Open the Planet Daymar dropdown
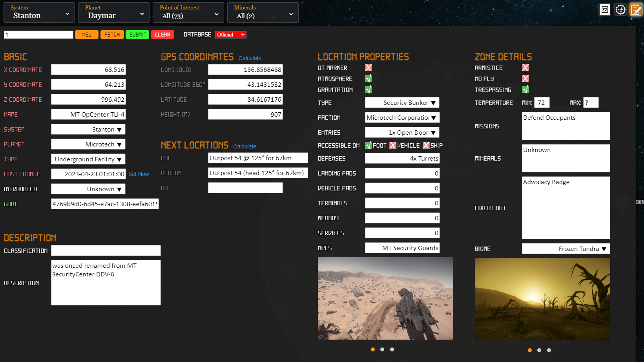The height and width of the screenshot is (362, 644). coord(114,13)
